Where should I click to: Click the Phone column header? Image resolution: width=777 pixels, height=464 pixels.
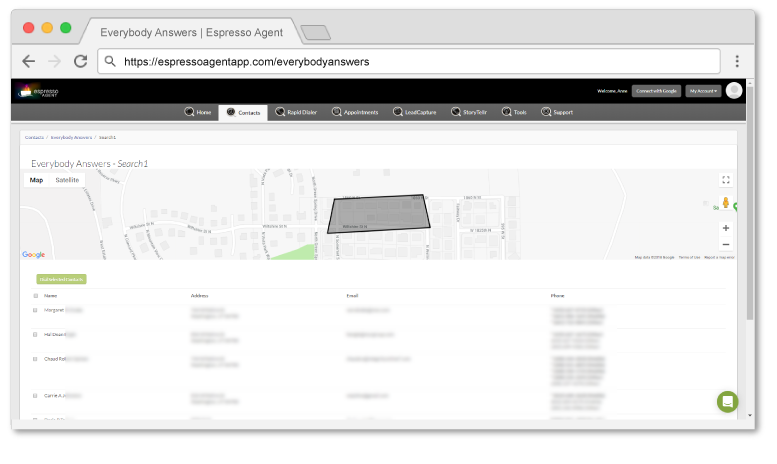coord(557,296)
